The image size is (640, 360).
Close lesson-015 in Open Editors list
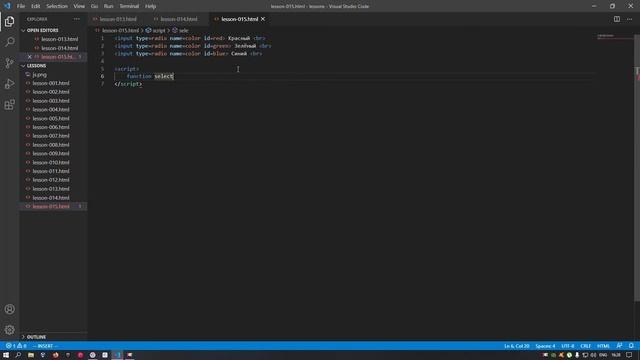click(x=29, y=57)
